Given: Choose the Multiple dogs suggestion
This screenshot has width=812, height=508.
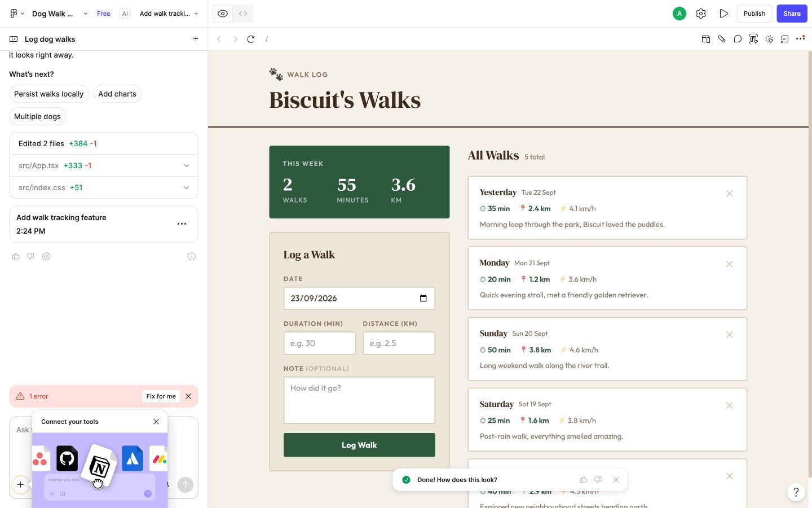Looking at the screenshot, I should 37,116.
